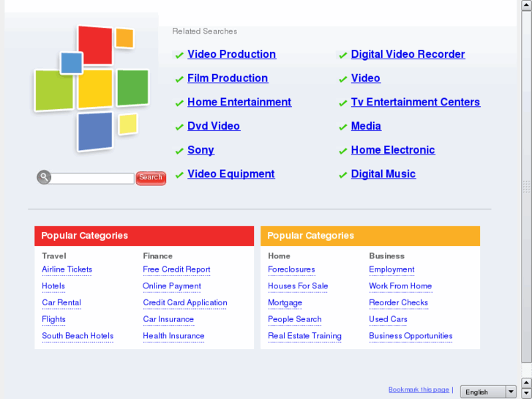Open the Foreclosures link
The width and height of the screenshot is (532, 399).
(x=291, y=269)
